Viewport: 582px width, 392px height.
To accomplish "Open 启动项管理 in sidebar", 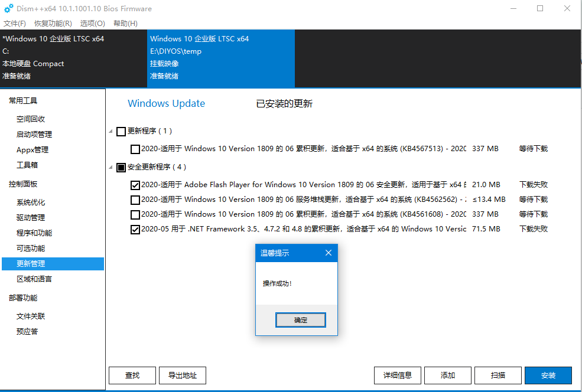I will [34, 134].
